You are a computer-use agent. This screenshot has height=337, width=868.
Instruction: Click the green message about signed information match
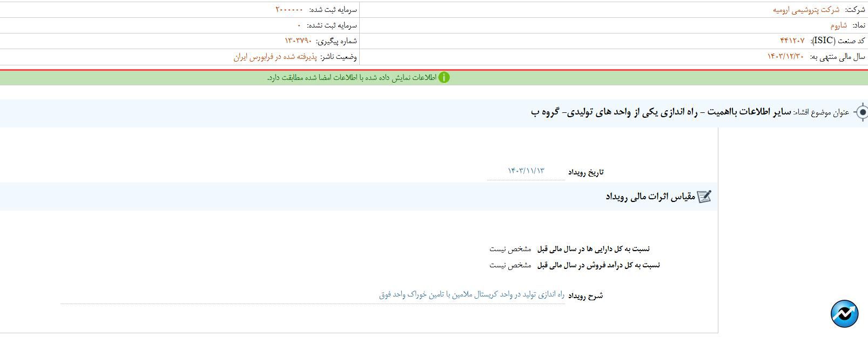[352, 78]
